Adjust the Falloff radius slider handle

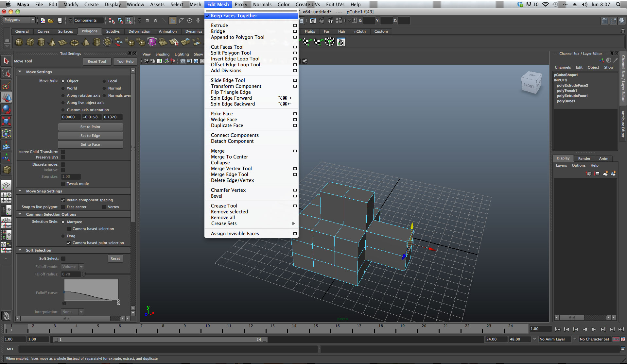[84, 274]
